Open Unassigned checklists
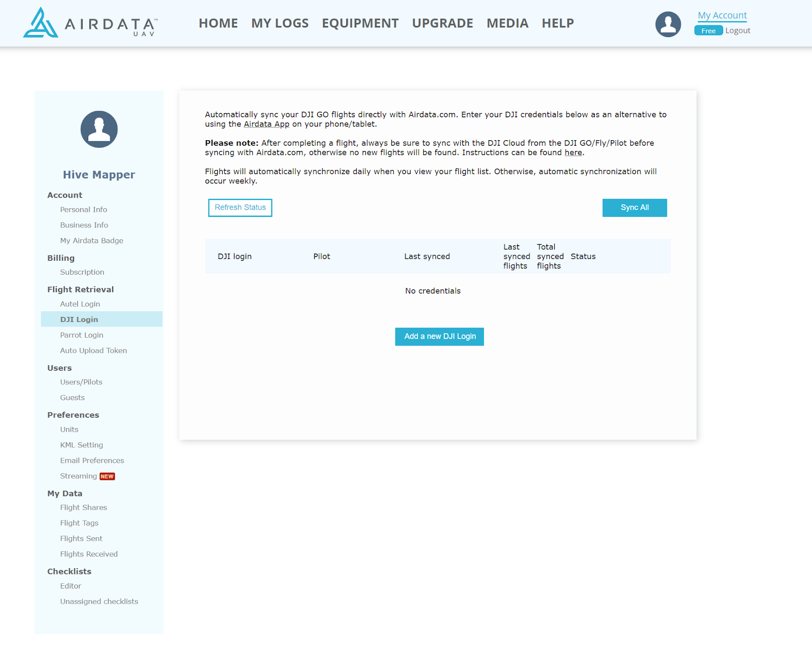This screenshot has width=812, height=651. point(99,602)
